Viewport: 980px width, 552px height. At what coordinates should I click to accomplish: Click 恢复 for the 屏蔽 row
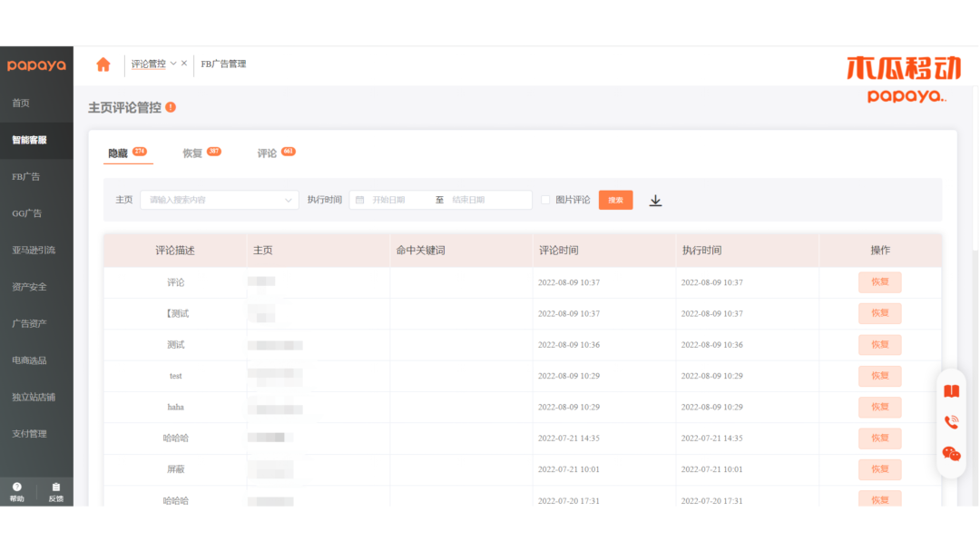click(879, 468)
